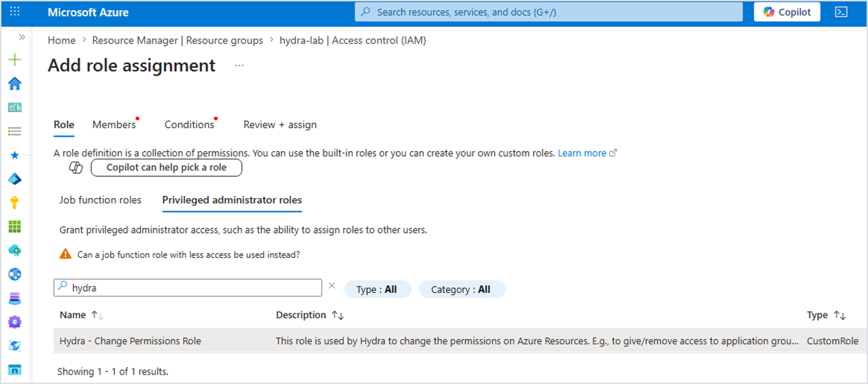868x384 pixels.
Task: Open the purple stacked database sidebar icon
Action: coord(15,298)
